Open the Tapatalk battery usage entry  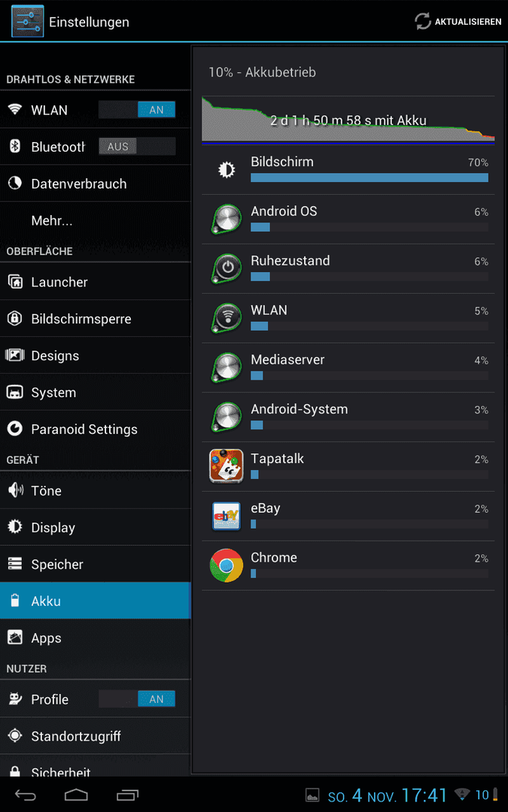click(348, 467)
